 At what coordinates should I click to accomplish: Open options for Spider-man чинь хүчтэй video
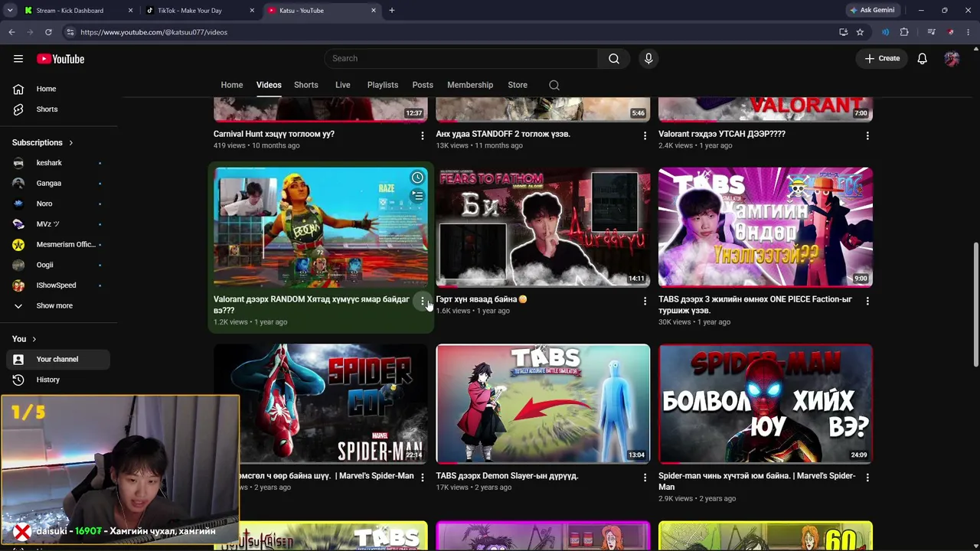[867, 478]
